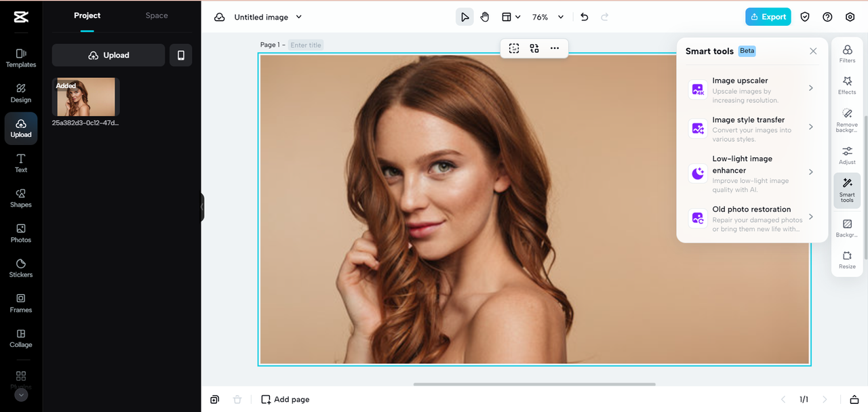Switch to the Space tab

pos(157,16)
